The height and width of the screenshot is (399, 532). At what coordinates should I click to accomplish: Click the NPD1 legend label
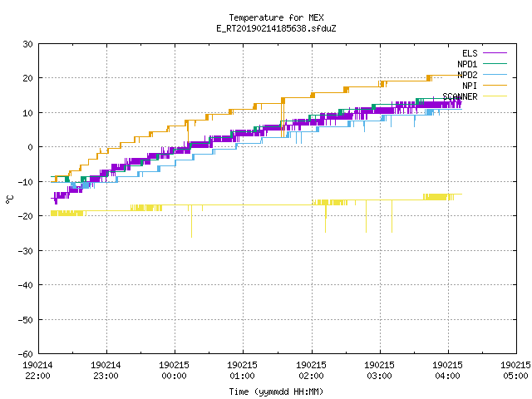(467, 64)
